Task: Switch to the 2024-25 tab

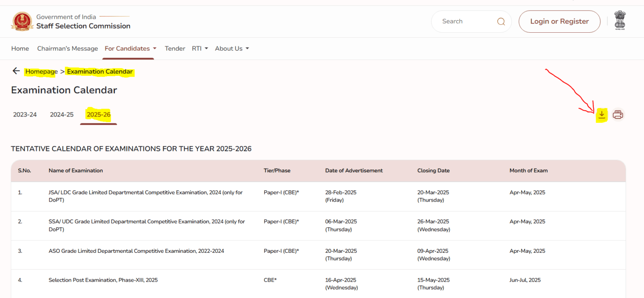Action: coord(62,115)
